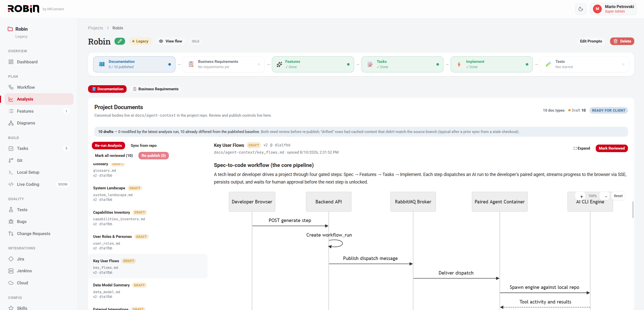Switch to Business Requirements tab
644x310 pixels.
pos(156,89)
